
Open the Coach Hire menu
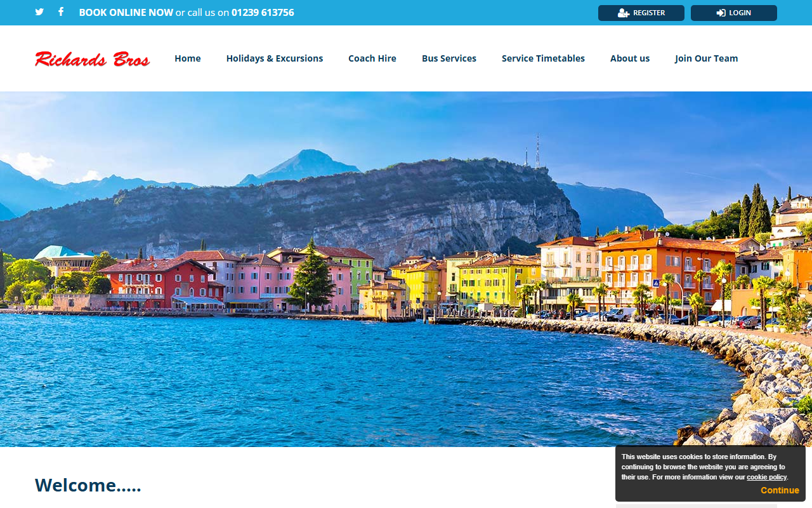[x=372, y=58]
